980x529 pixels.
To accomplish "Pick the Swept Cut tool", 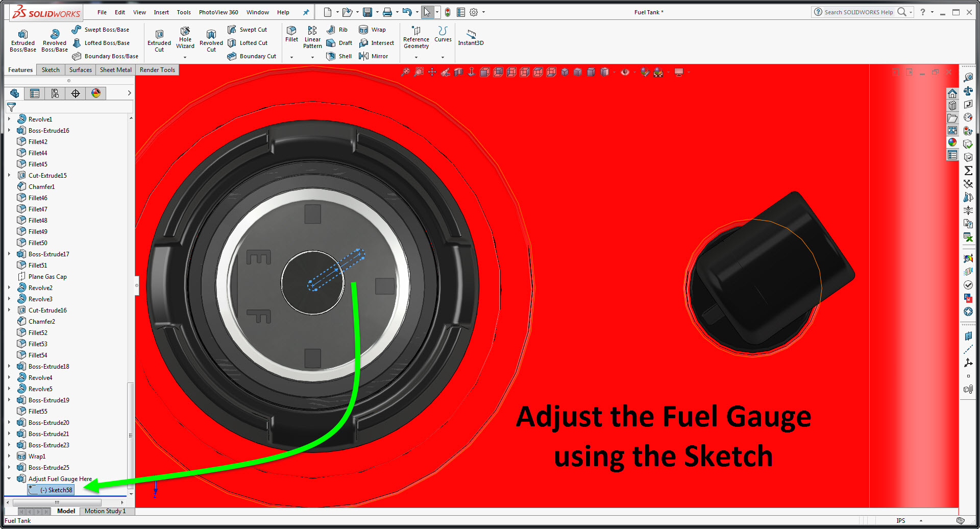I will click(x=248, y=30).
